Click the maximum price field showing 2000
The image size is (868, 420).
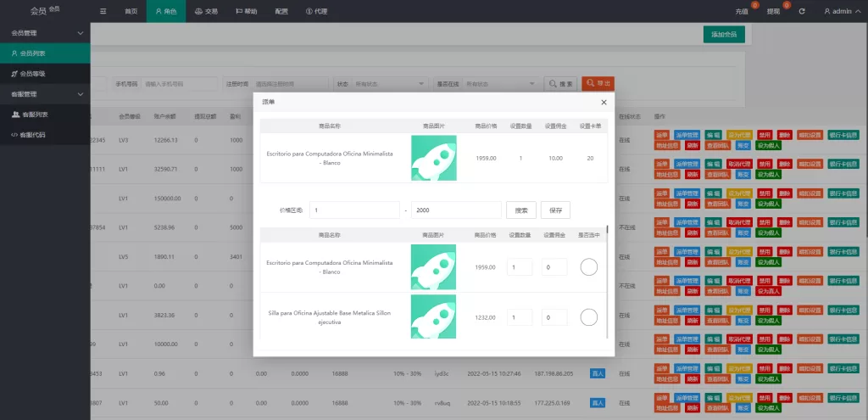[x=455, y=210]
